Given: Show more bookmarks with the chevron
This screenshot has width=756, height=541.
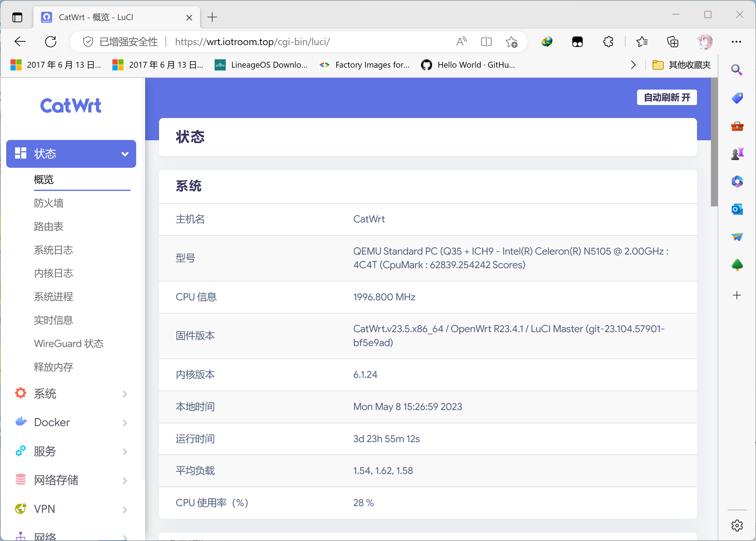Looking at the screenshot, I should click(x=633, y=65).
